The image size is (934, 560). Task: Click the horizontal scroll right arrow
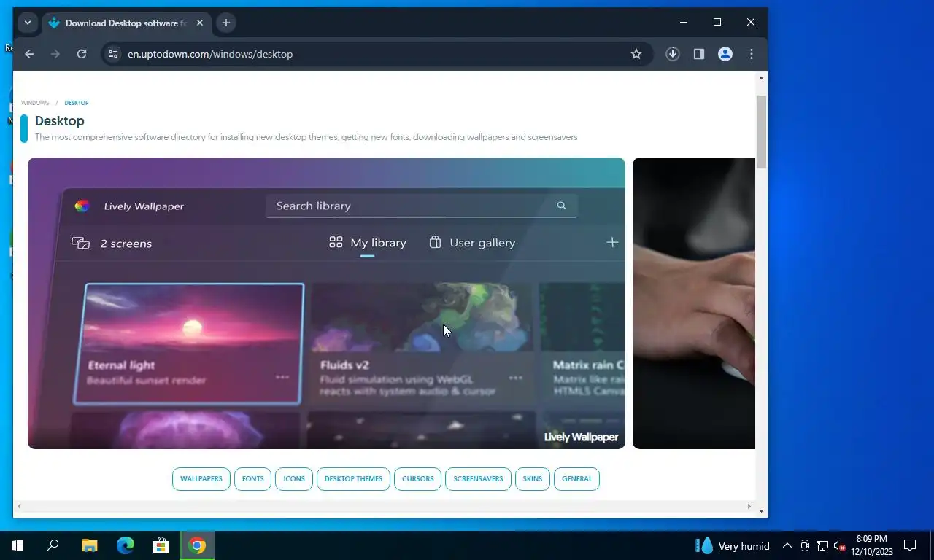(x=749, y=506)
